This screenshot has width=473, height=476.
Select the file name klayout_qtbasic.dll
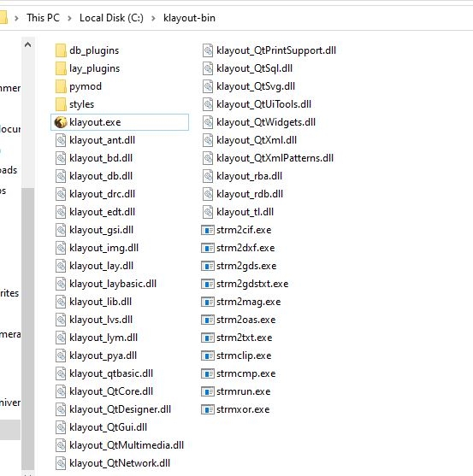[x=111, y=373]
